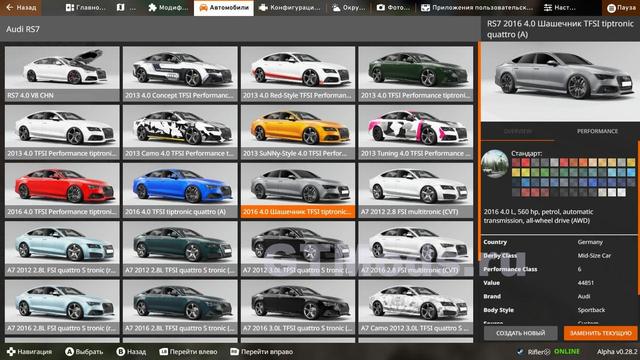Click ЗАМЕНИТЬ ТЕКУЩУЮ button
This screenshot has width=640, height=360.
click(600, 333)
